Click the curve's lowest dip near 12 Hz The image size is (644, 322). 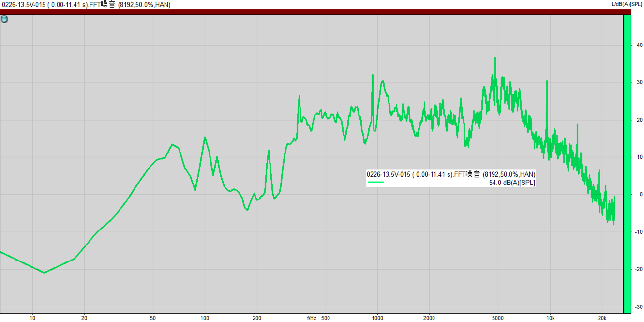tap(45, 273)
